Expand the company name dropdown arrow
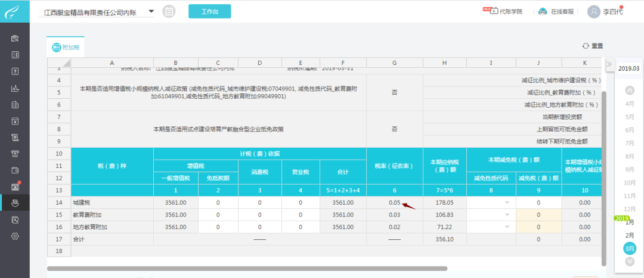 151,11
